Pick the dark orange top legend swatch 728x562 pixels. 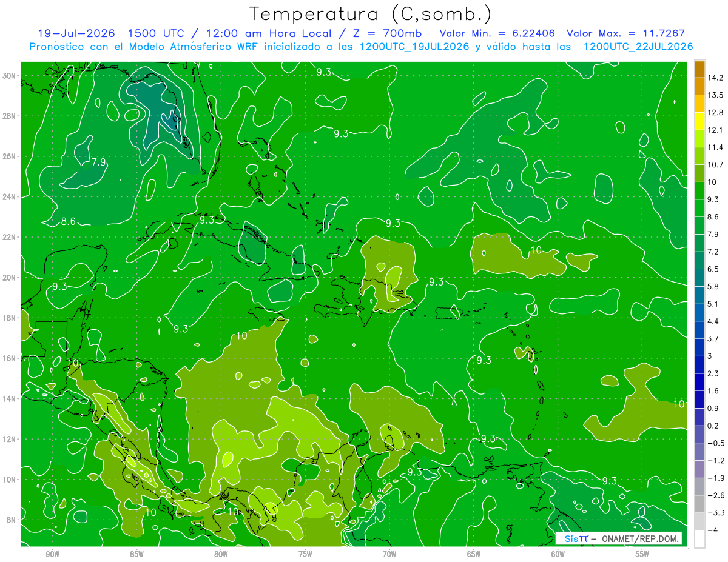pos(699,69)
